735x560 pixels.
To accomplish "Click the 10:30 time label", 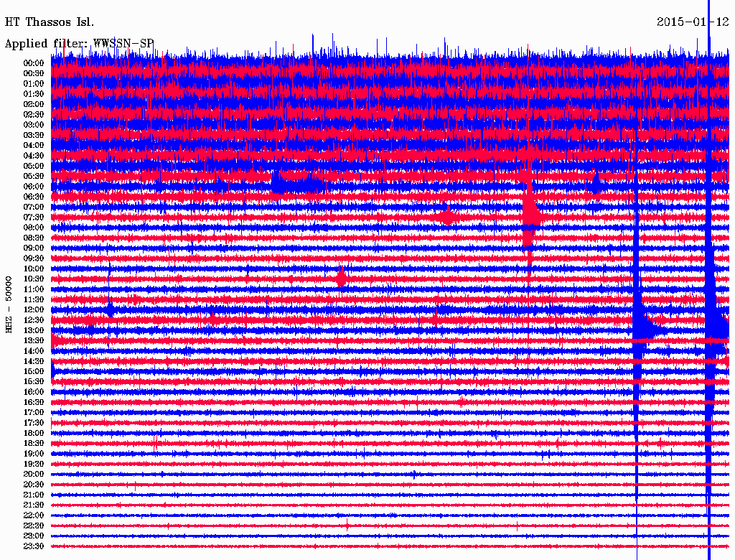I will point(34,279).
